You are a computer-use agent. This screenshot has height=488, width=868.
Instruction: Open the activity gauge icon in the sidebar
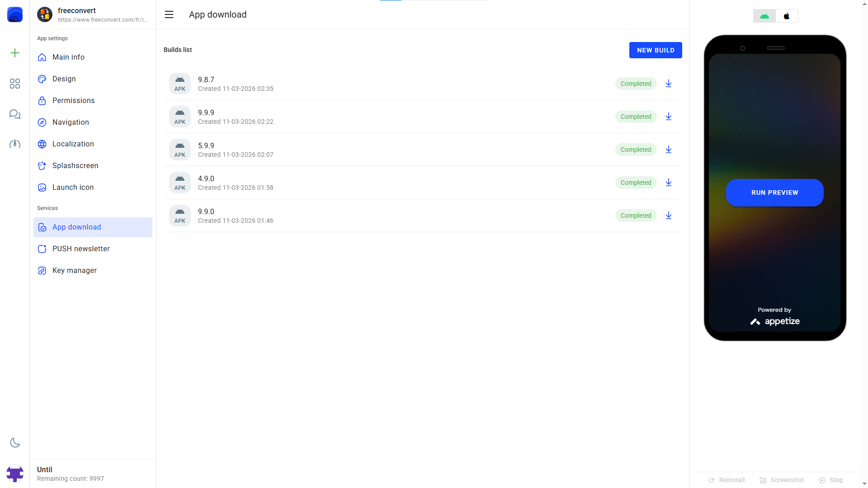(14, 144)
